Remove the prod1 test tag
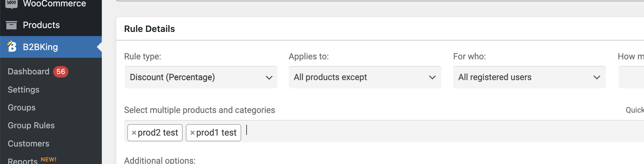This screenshot has height=164, width=644. point(192,133)
